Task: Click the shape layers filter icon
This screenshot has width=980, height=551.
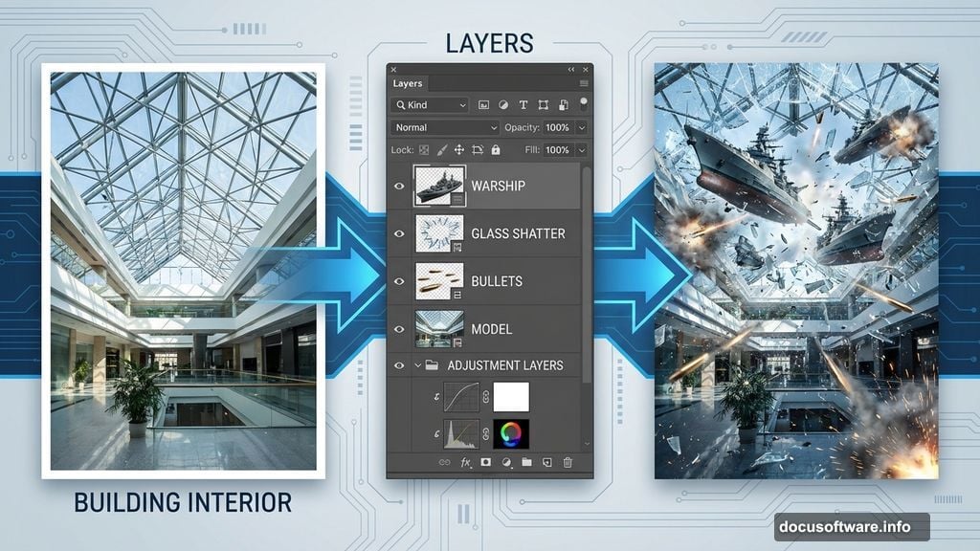Action: [545, 105]
